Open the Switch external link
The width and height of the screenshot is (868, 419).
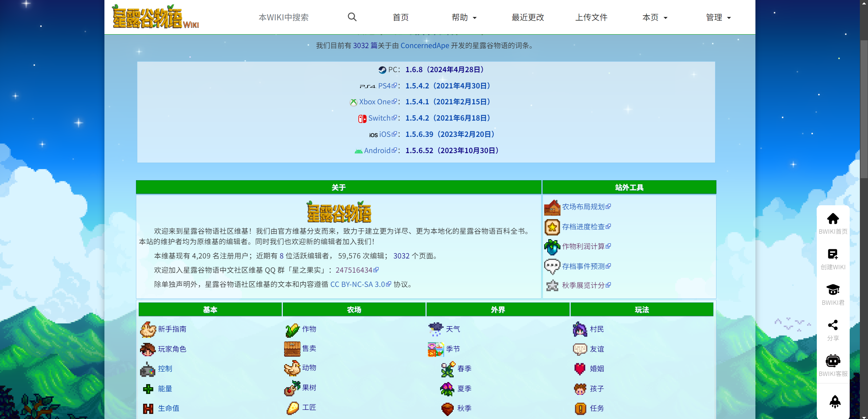pyautogui.click(x=382, y=118)
